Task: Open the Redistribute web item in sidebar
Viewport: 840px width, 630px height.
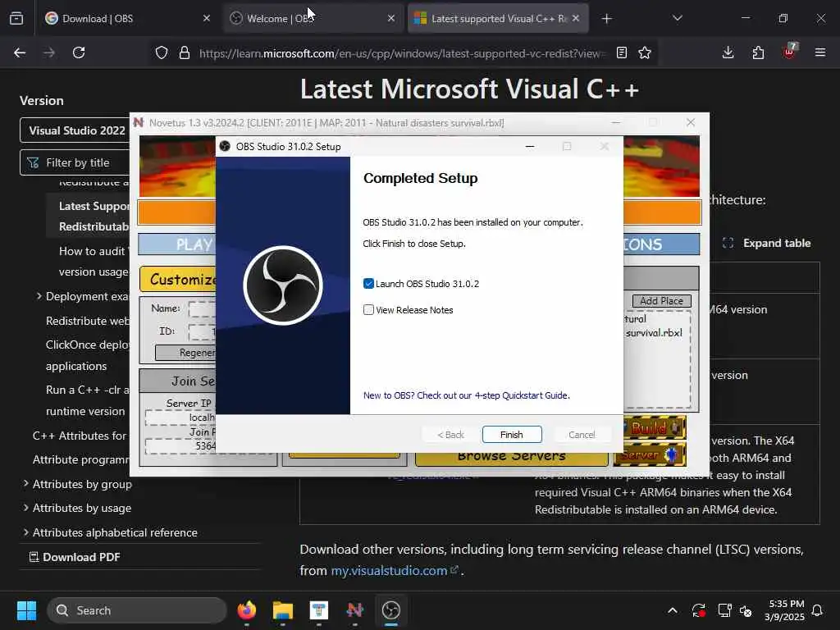Action: [87, 321]
